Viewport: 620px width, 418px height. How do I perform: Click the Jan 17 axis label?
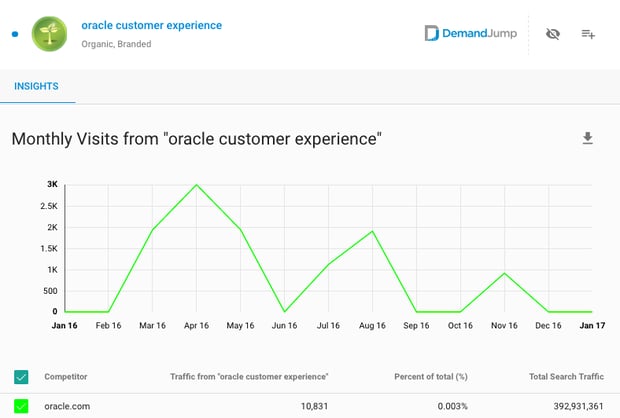592,325
